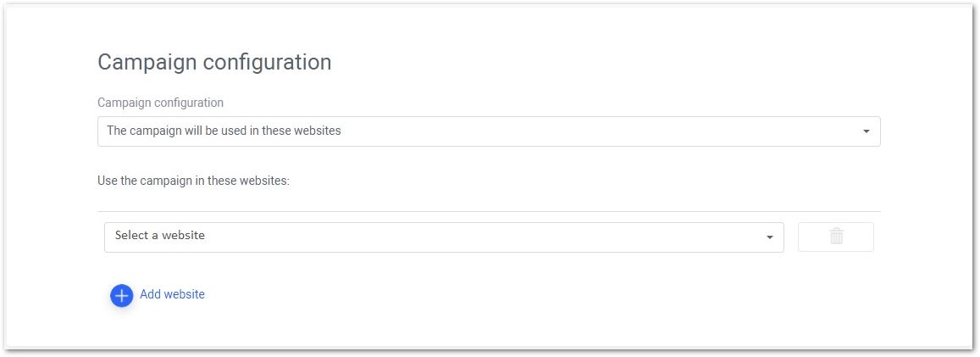Click the divider line above the website row
This screenshot has width=980, height=357.
pyautogui.click(x=489, y=211)
